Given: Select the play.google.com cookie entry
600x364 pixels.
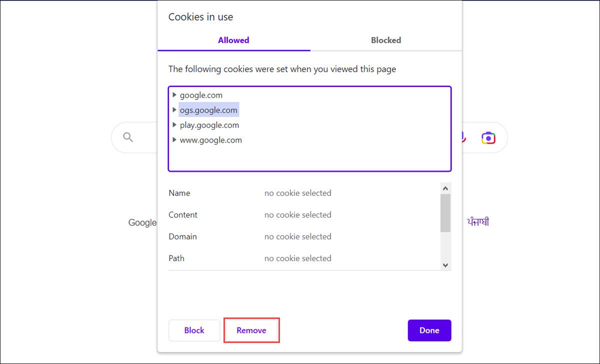Looking at the screenshot, I should tap(209, 125).
